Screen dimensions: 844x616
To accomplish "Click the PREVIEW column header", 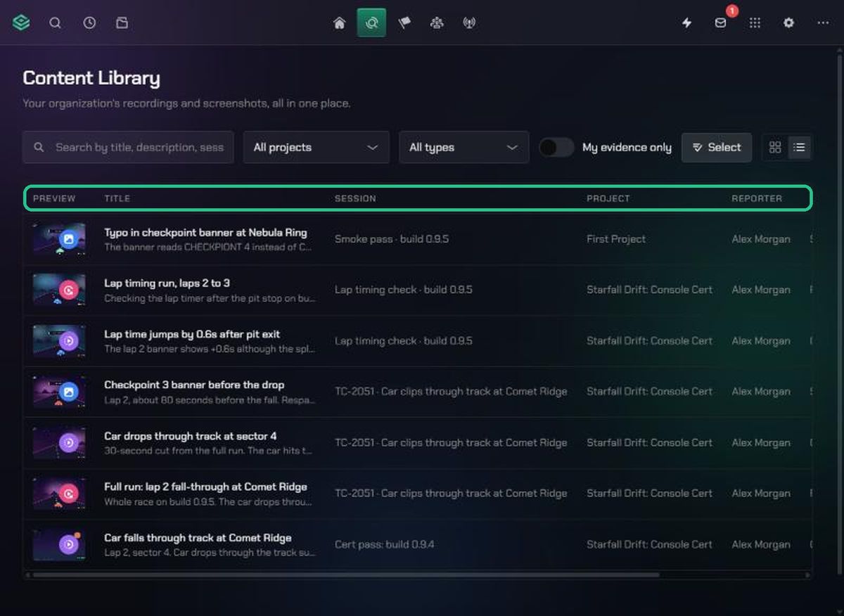I will pyautogui.click(x=54, y=198).
